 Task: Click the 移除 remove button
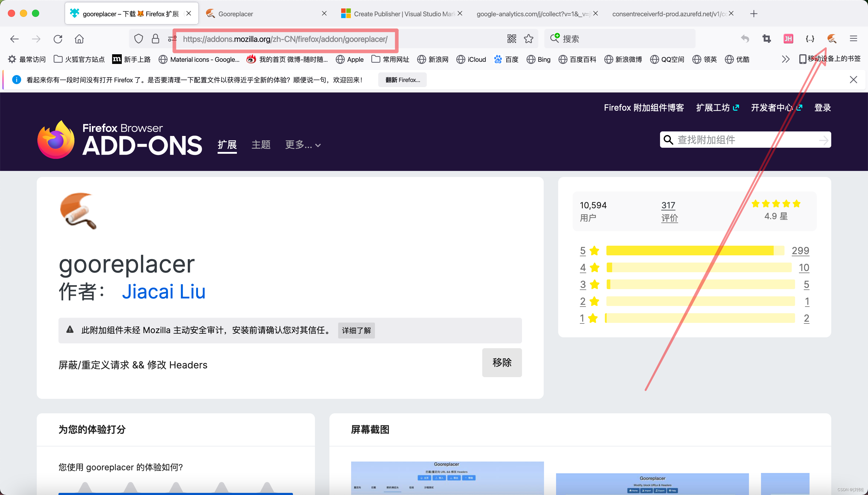[502, 362]
